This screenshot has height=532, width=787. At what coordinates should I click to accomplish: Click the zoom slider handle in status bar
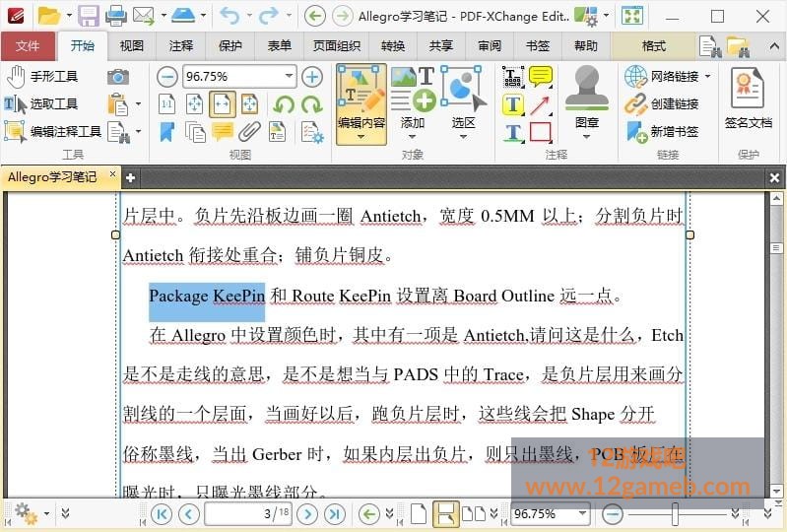[675, 514]
